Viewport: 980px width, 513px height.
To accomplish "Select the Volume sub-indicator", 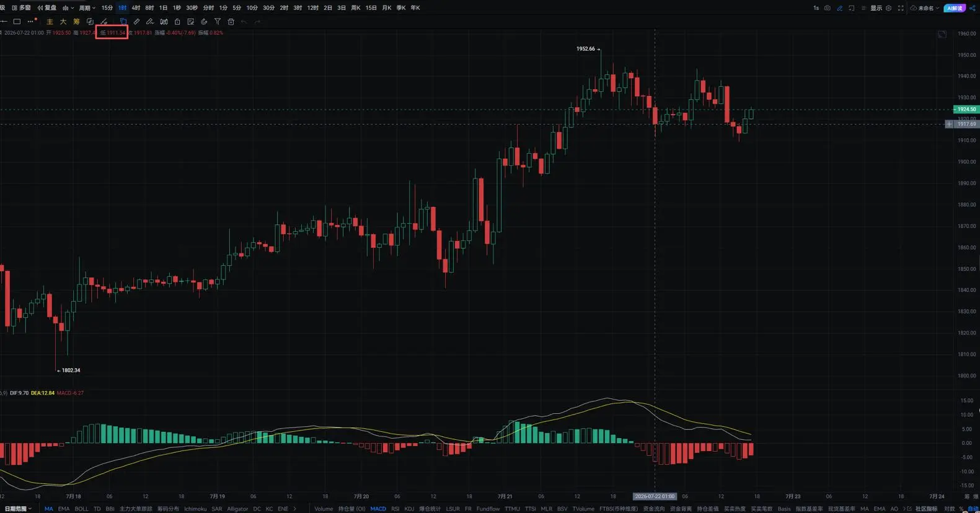I will click(x=324, y=509).
